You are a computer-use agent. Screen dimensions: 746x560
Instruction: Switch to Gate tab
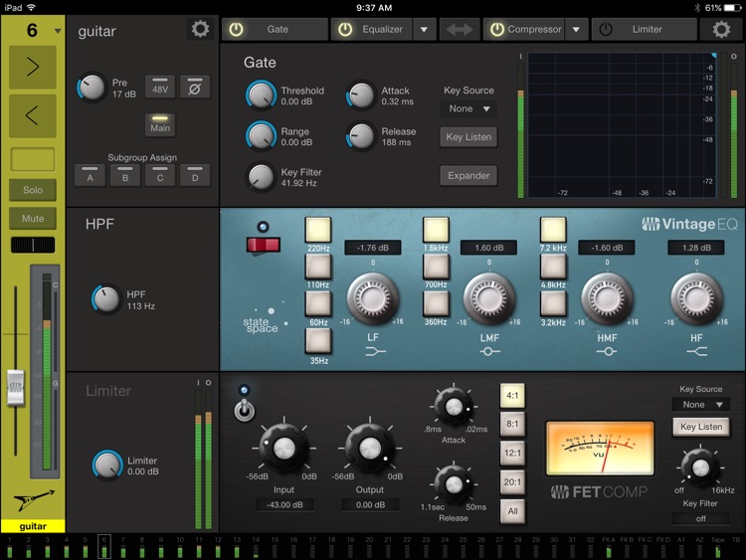(275, 30)
